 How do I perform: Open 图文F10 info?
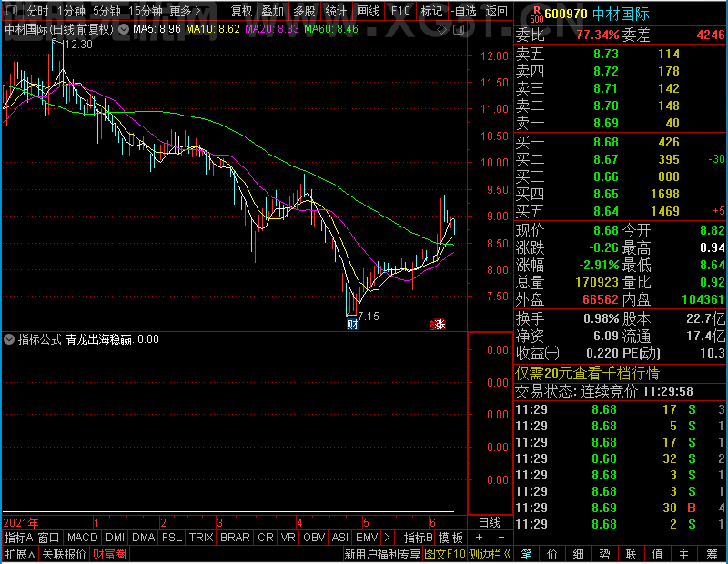click(445, 554)
